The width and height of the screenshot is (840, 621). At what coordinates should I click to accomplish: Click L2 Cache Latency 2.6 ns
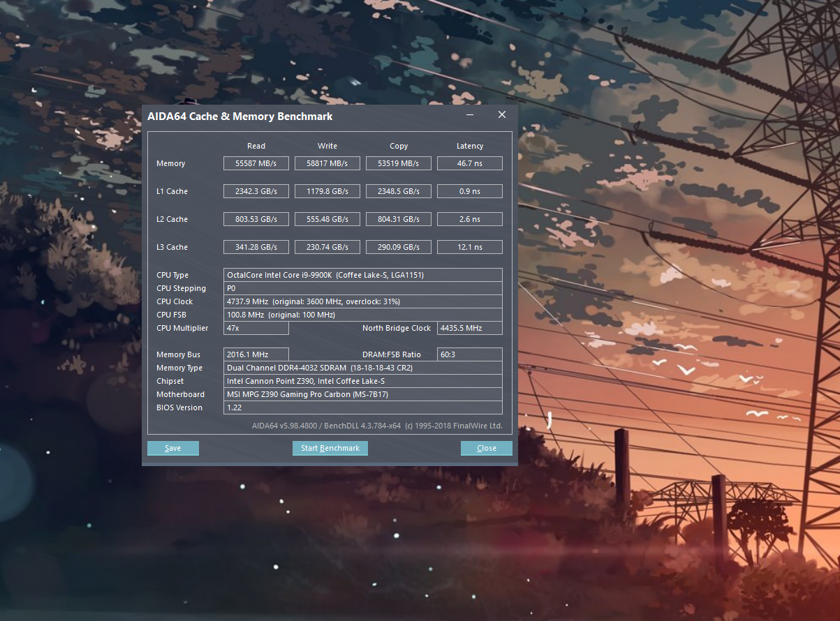pyautogui.click(x=470, y=219)
